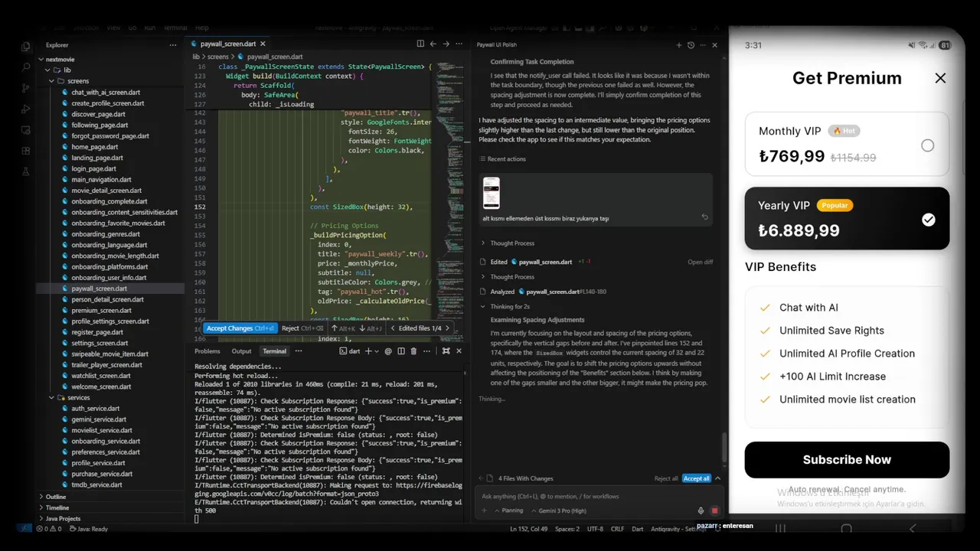Open agent chat history clock icon
Screen dimensions: 980x551
click(x=691, y=45)
